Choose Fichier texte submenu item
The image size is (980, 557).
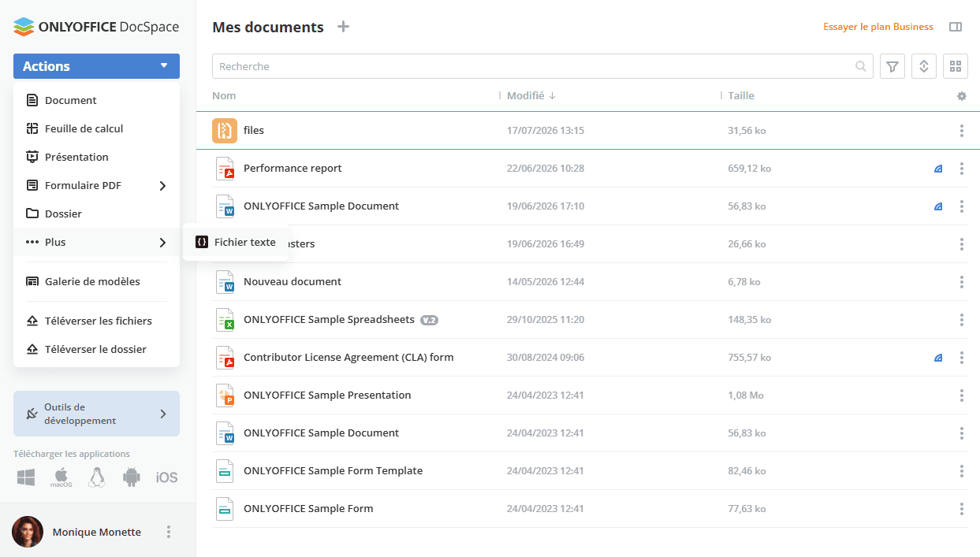[x=235, y=242]
